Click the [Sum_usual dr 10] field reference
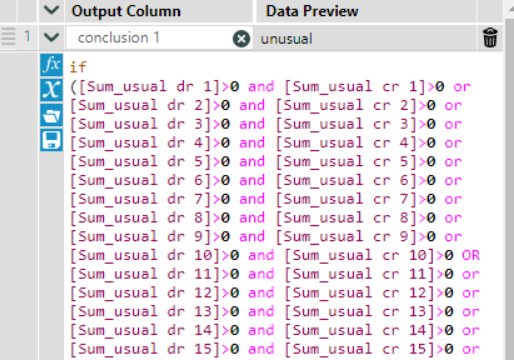This screenshot has width=514, height=360. click(x=145, y=255)
